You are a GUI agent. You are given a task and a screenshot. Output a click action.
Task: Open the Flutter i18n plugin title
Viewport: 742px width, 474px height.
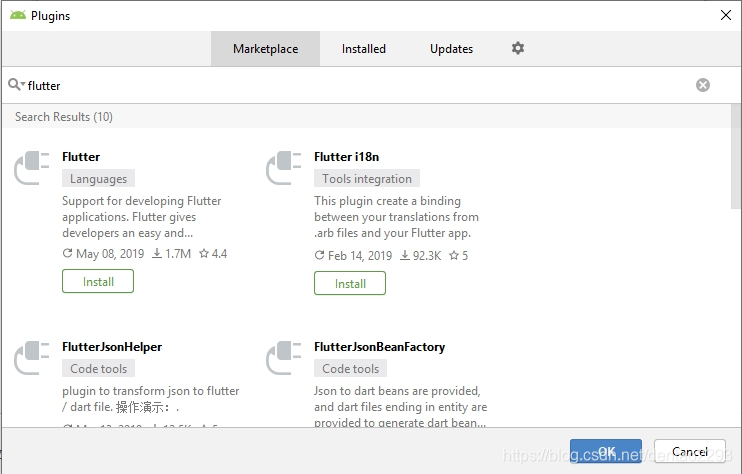[346, 157]
